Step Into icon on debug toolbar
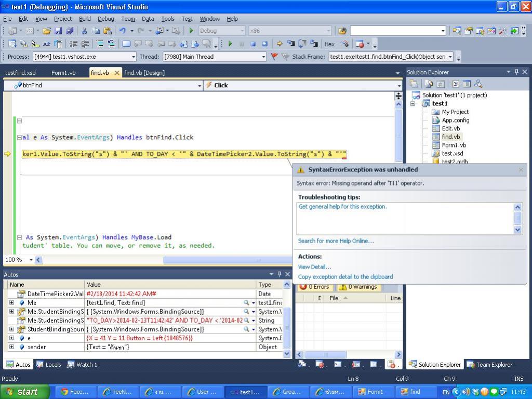The width and height of the screenshot is (532, 399). click(291, 44)
